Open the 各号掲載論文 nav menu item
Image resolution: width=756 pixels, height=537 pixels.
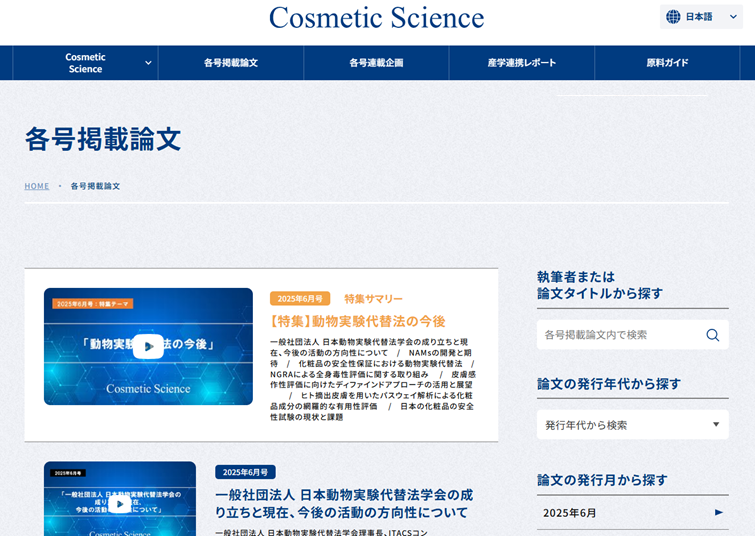point(231,63)
